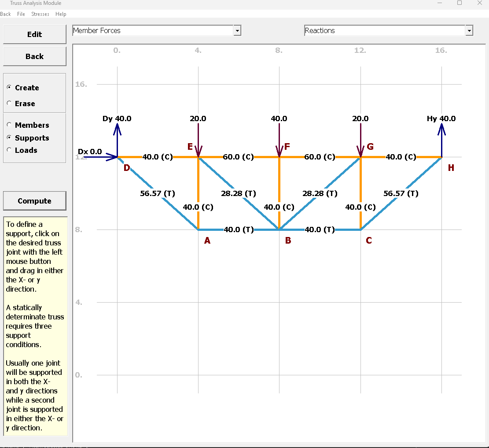Click the 20.0 load arrow at joint G

360,140
